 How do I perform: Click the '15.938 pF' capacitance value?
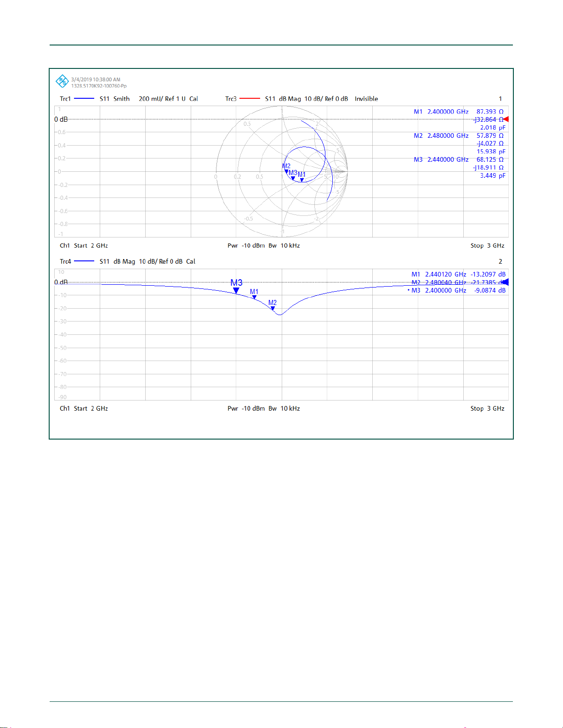point(491,152)
